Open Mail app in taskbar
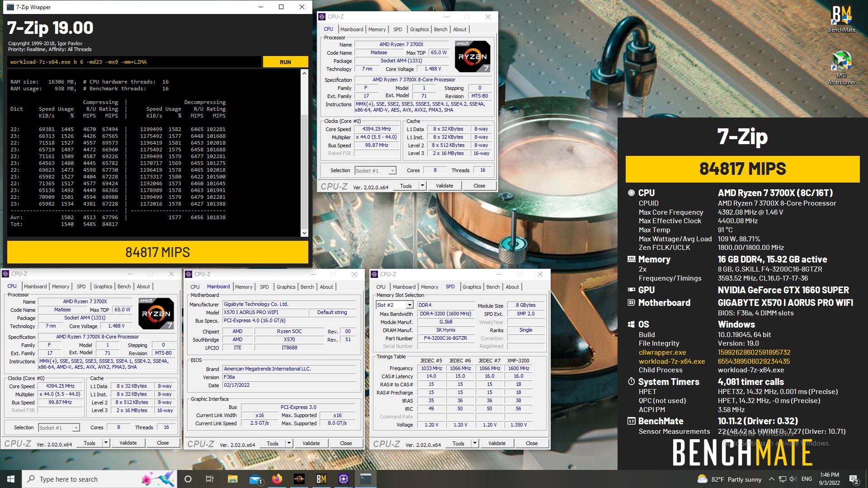The height and width of the screenshot is (488, 868). click(x=255, y=479)
